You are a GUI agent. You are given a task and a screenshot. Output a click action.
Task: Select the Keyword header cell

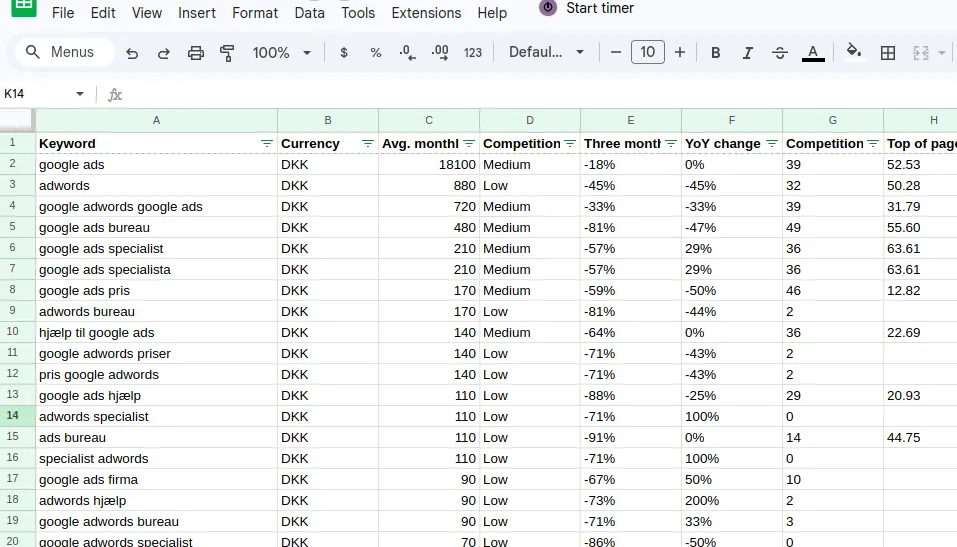[x=156, y=143]
